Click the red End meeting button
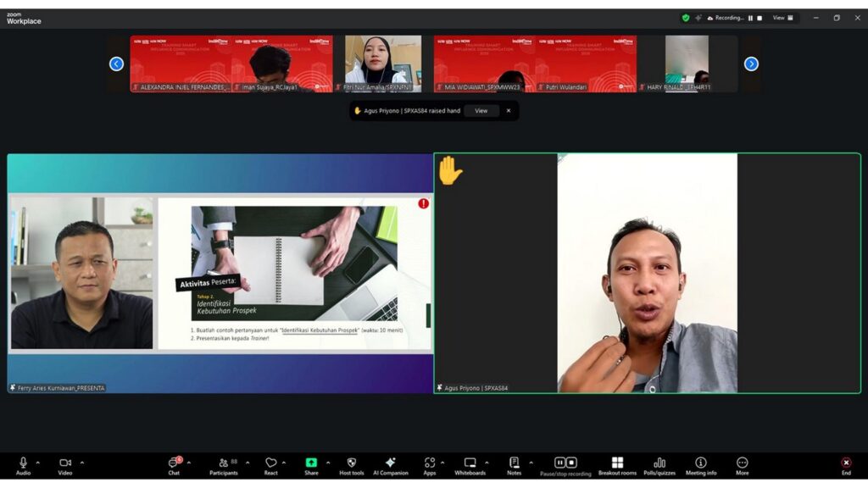The image size is (868, 488). coord(846,466)
